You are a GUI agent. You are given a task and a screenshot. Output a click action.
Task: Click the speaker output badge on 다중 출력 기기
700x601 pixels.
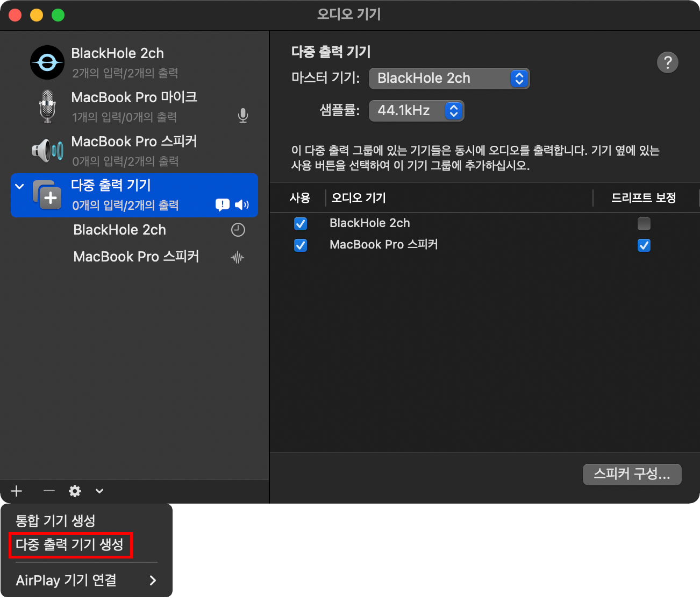(x=242, y=205)
